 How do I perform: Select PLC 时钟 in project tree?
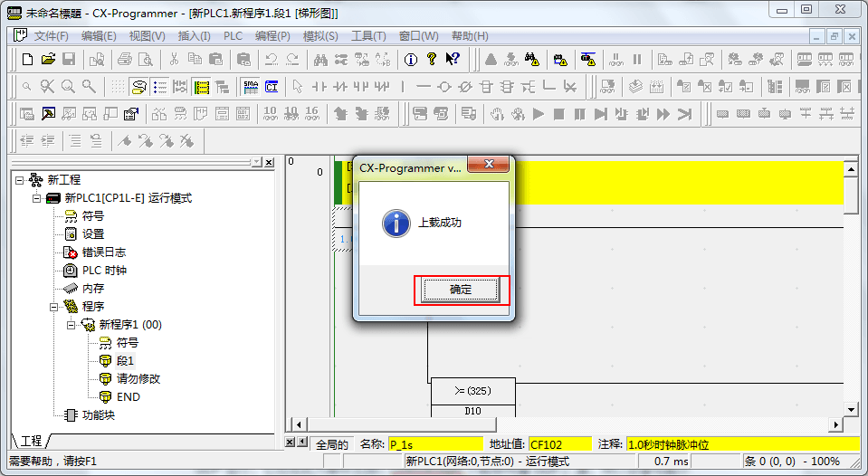(x=104, y=271)
